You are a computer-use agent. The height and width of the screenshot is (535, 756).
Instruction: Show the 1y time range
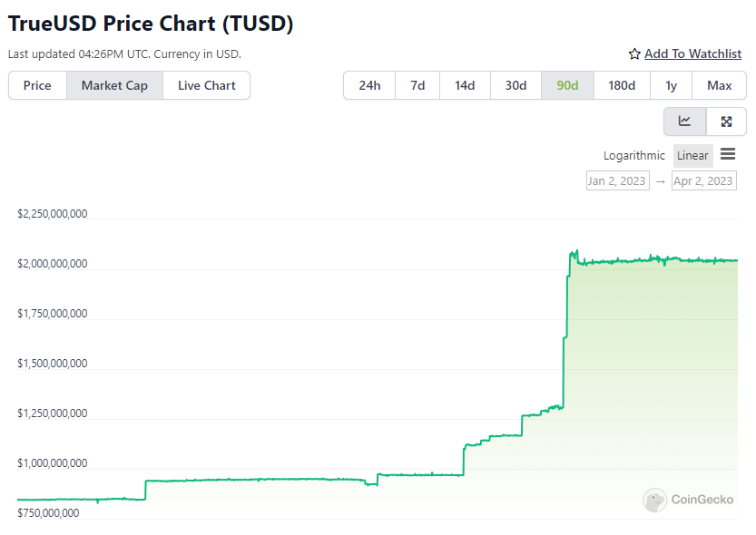[672, 86]
